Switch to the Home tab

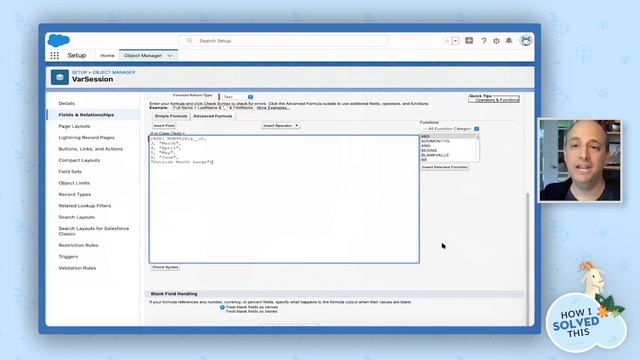pyautogui.click(x=107, y=56)
